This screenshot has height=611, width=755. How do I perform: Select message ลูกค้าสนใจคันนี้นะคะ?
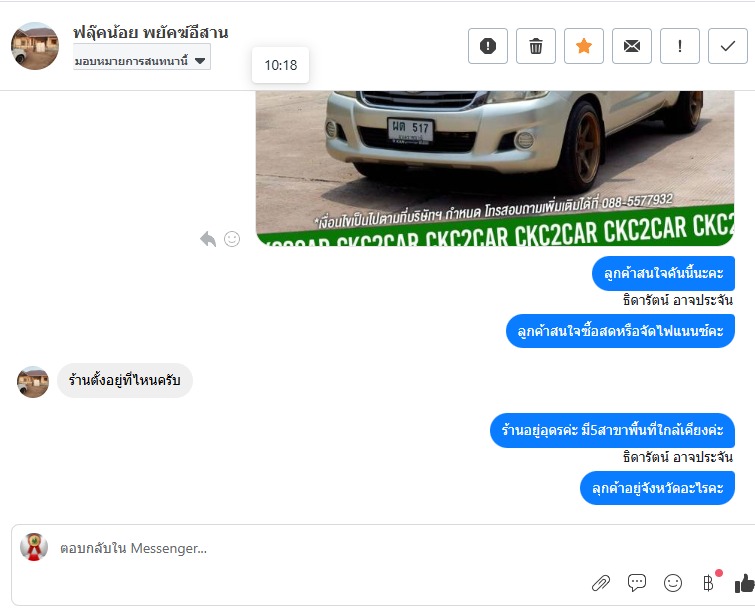tap(663, 273)
